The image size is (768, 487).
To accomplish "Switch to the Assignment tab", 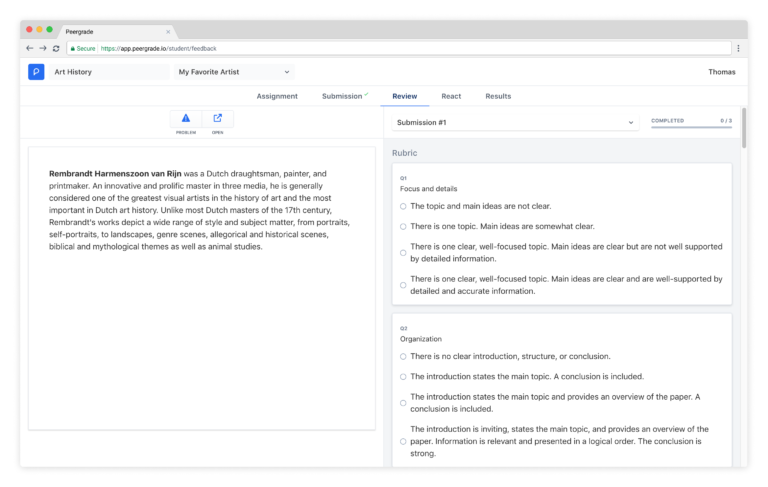I will [x=277, y=96].
